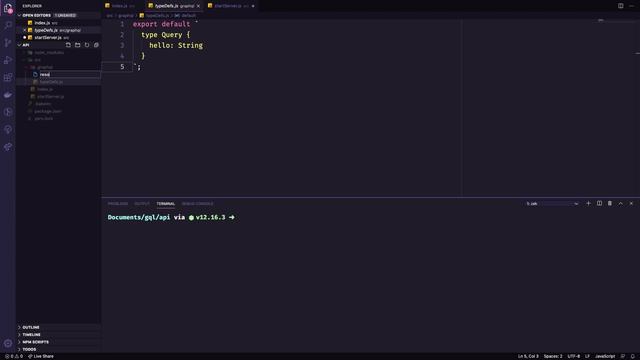
Task: Click the terminal prompt line
Action: [x=171, y=218]
